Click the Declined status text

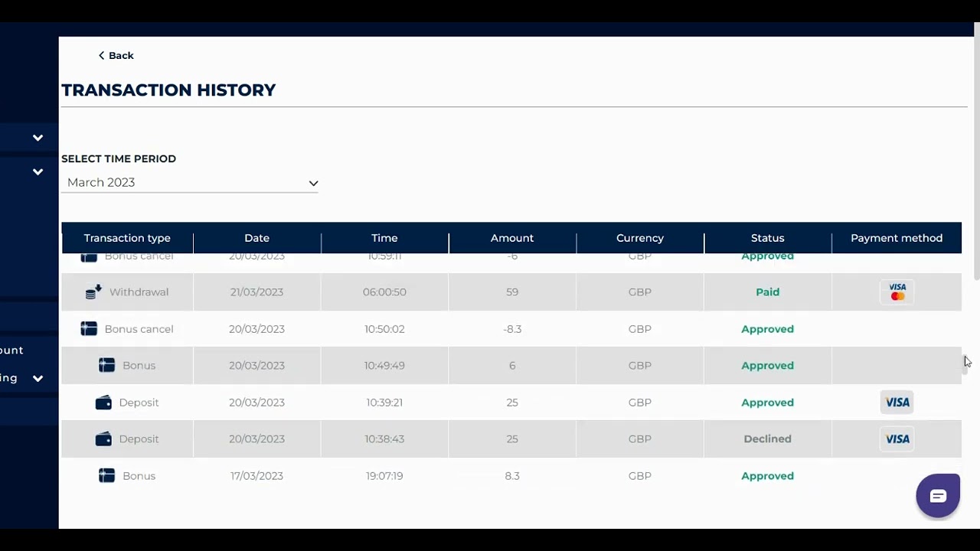point(767,439)
